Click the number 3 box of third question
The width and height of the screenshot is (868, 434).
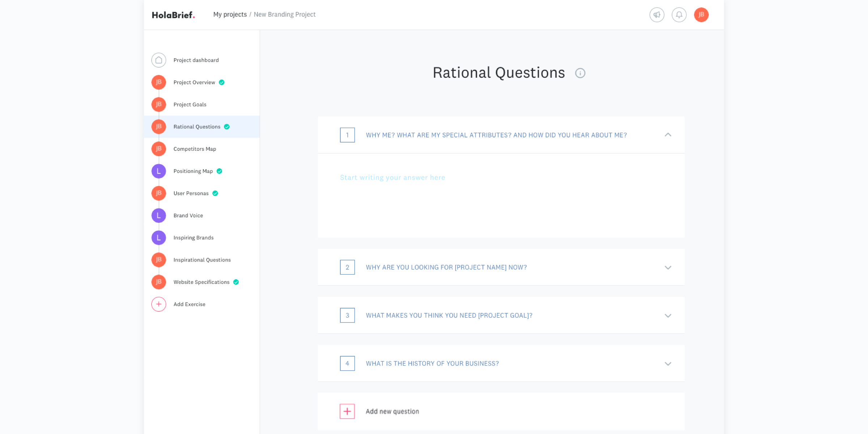(x=347, y=315)
